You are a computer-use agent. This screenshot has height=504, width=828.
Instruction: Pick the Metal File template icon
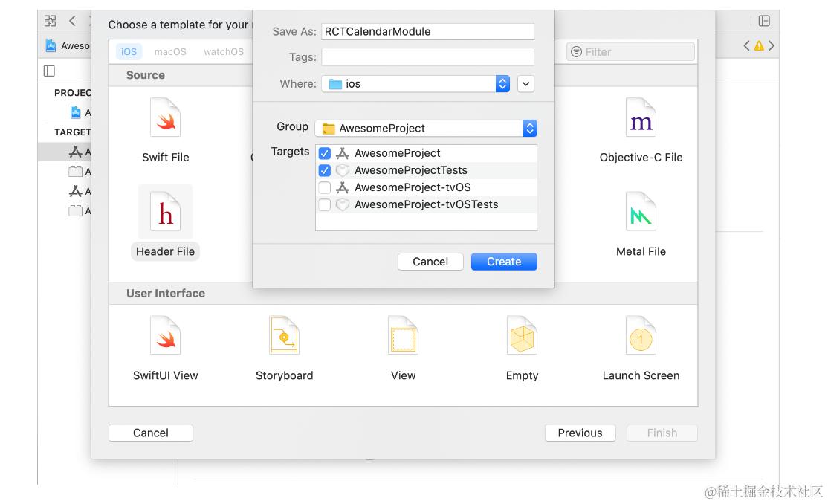pyautogui.click(x=641, y=212)
